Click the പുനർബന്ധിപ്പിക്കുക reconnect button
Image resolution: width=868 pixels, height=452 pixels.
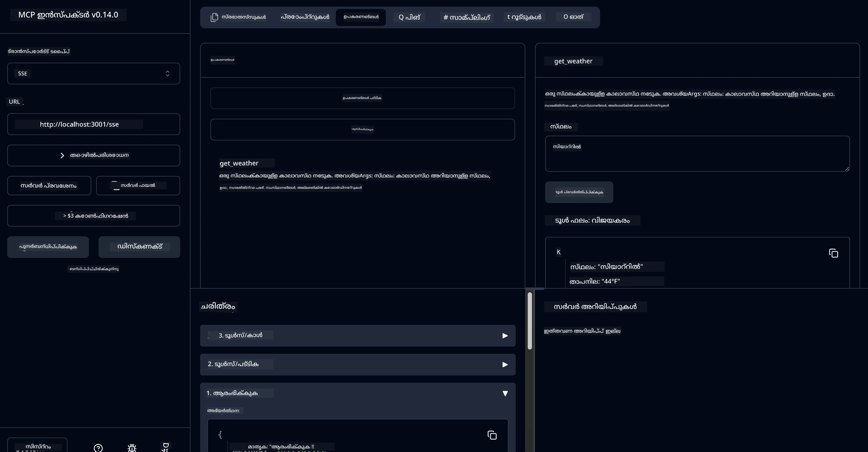[x=48, y=247]
